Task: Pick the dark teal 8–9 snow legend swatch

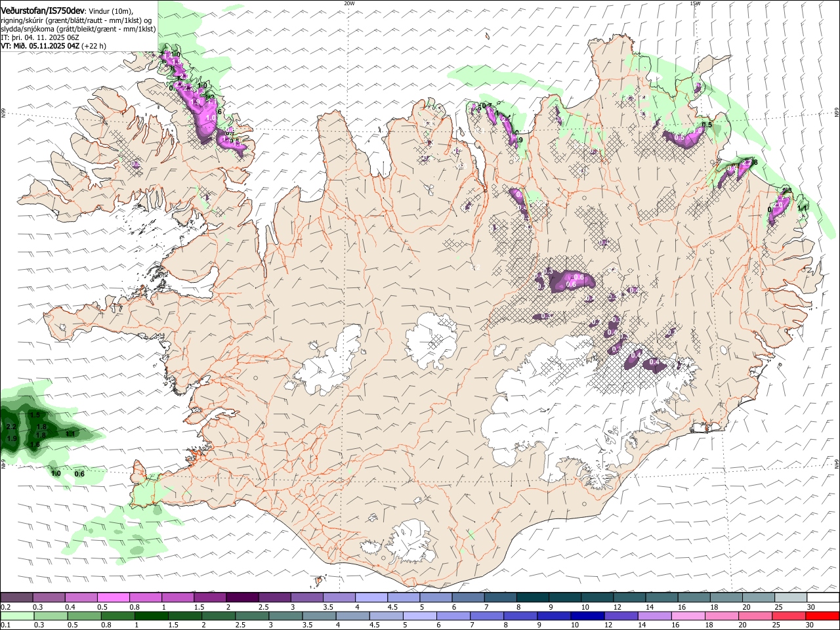Action: tap(532, 598)
